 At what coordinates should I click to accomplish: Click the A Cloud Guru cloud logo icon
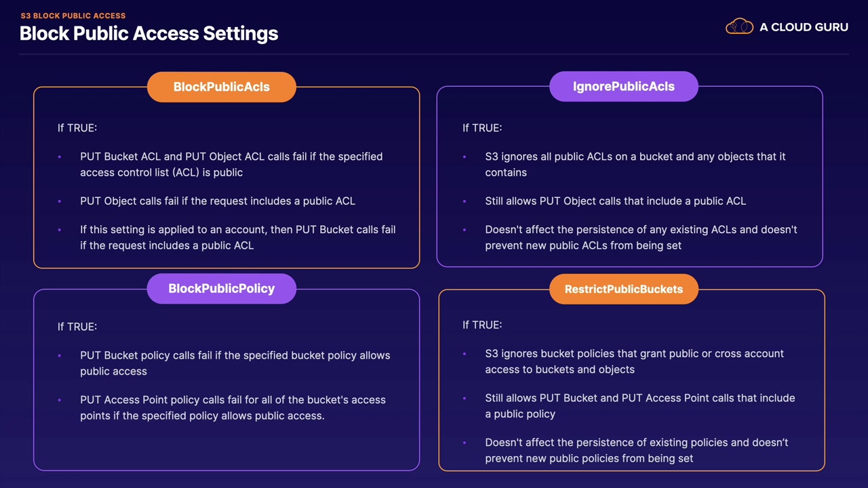[739, 27]
